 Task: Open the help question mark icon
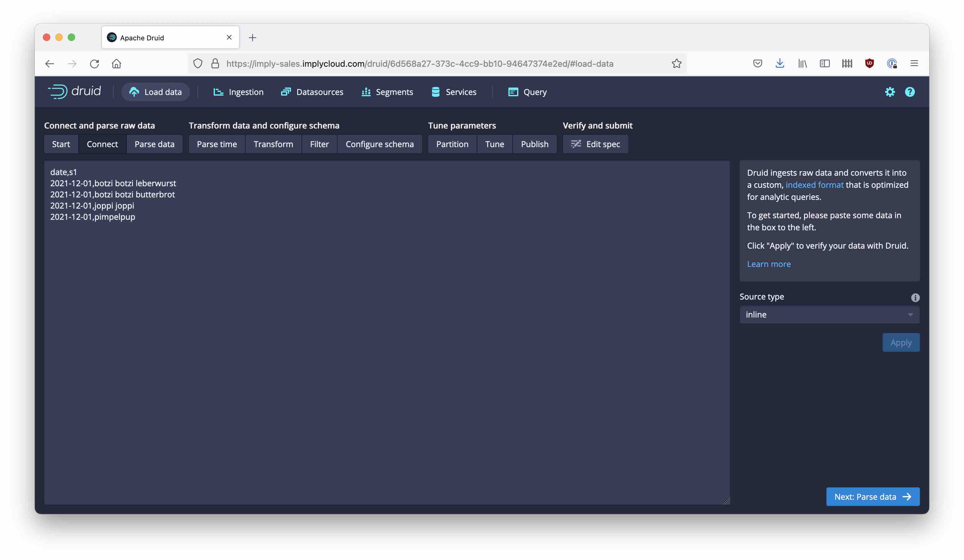point(909,92)
